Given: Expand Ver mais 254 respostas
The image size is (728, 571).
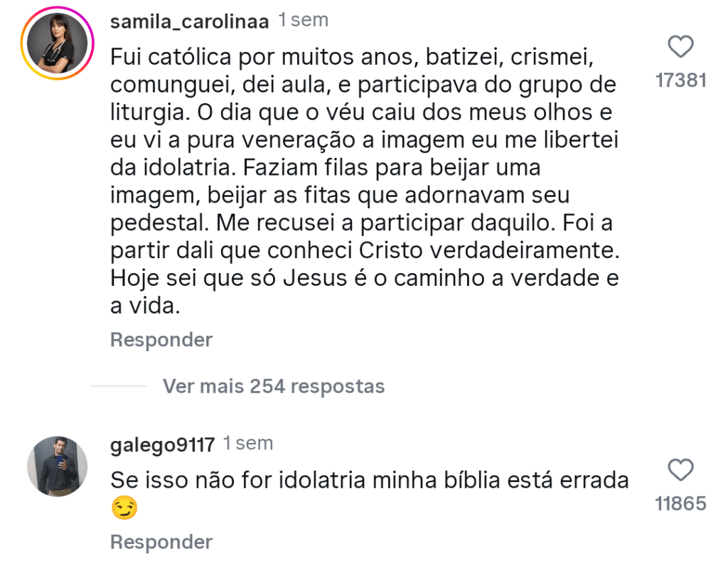Looking at the screenshot, I should pos(274,386).
